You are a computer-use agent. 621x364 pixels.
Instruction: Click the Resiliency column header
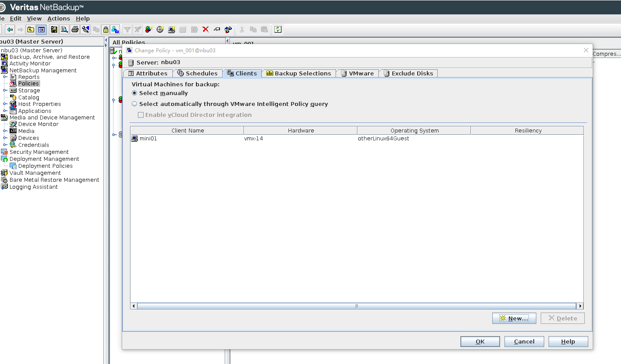pos(527,131)
